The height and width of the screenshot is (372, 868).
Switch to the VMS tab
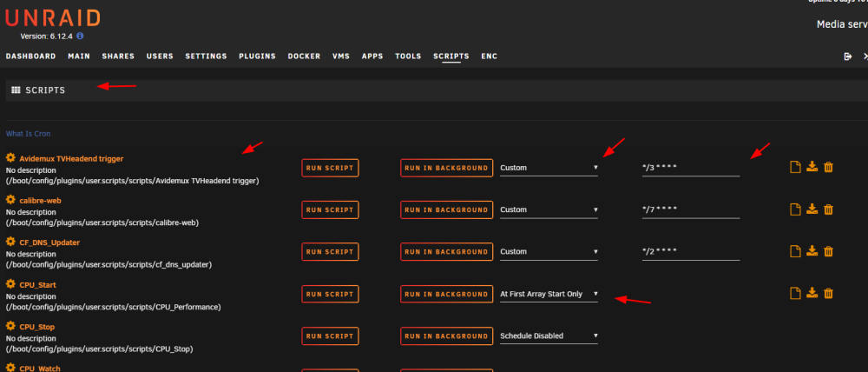341,56
